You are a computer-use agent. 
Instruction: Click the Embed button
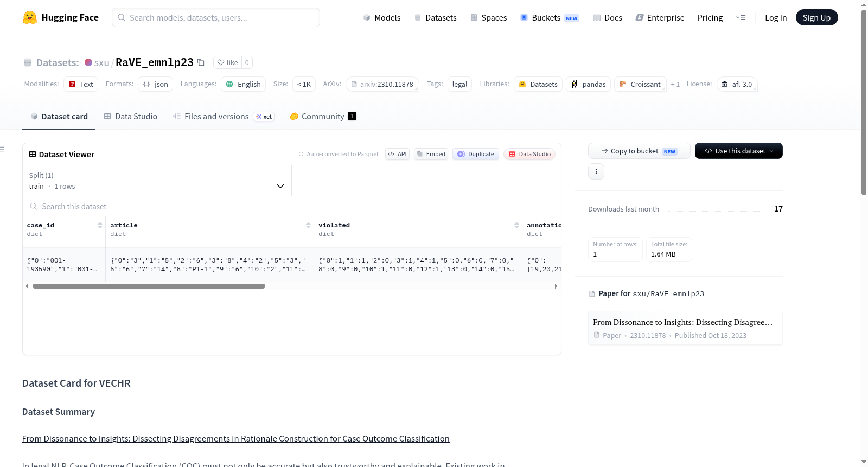(431, 154)
